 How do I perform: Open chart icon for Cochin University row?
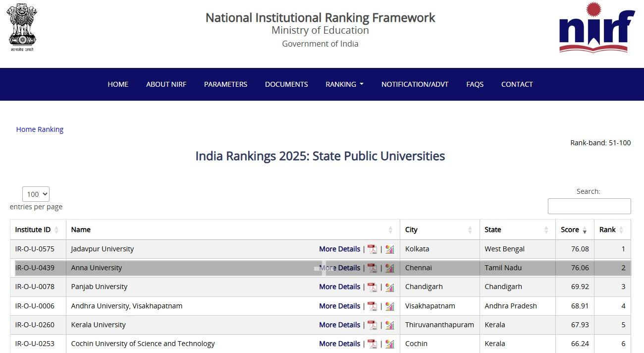point(390,344)
